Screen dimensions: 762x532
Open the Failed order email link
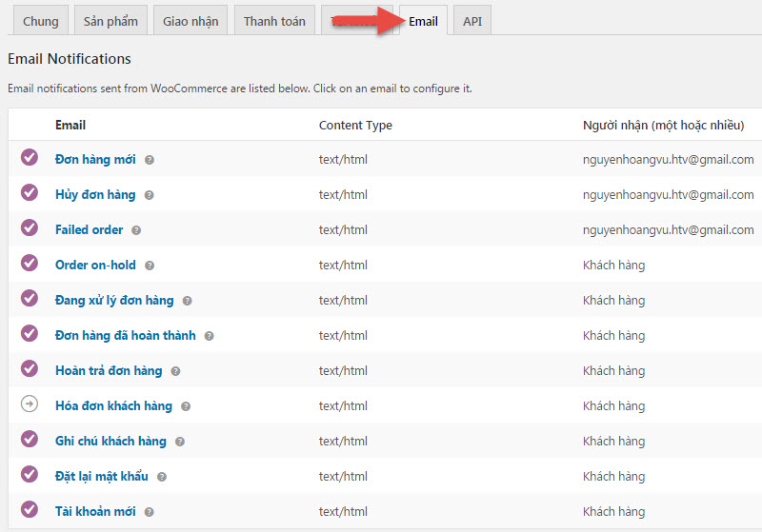[89, 229]
